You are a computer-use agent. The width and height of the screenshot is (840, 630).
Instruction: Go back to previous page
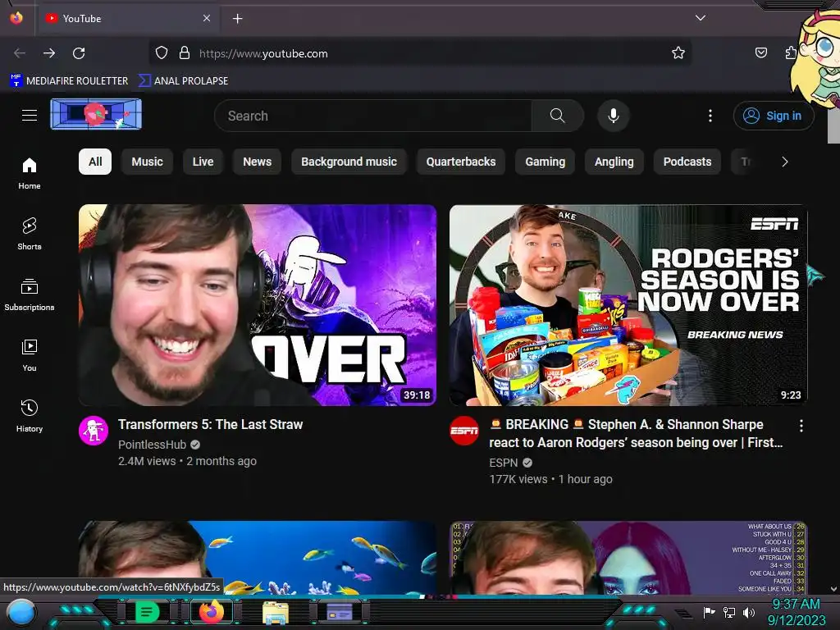20,53
